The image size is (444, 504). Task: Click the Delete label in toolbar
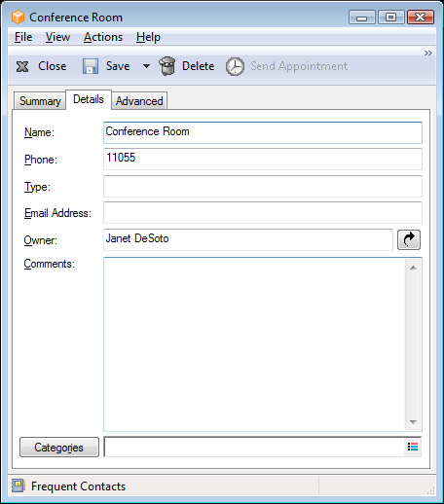[x=198, y=66]
